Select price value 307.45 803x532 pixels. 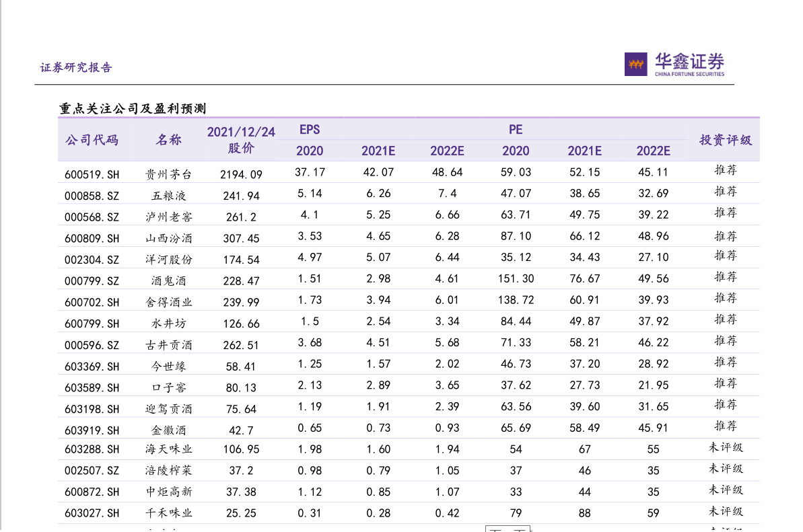coord(241,238)
